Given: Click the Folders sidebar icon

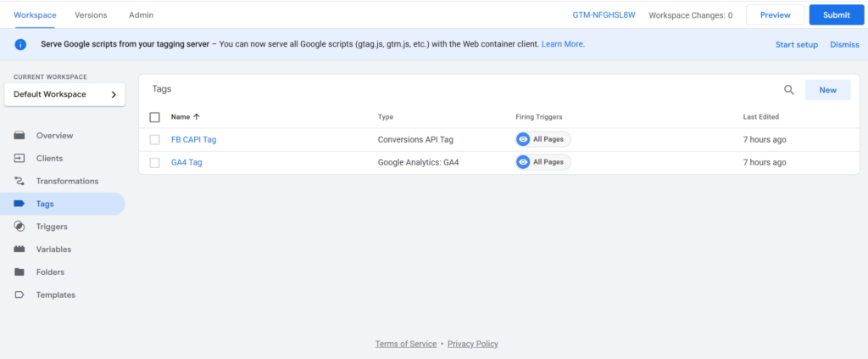Looking at the screenshot, I should [x=19, y=272].
